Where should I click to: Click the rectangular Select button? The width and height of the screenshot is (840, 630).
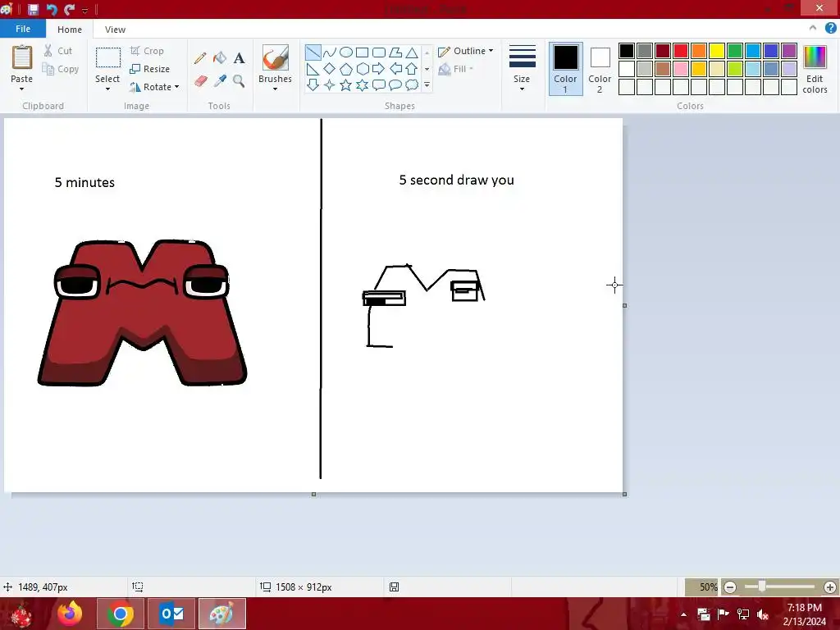coord(107,58)
